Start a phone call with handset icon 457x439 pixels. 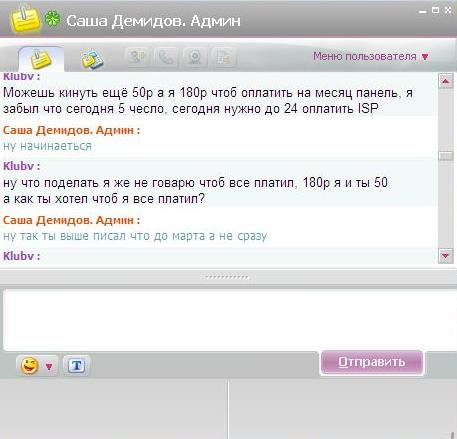pyautogui.click(x=166, y=57)
